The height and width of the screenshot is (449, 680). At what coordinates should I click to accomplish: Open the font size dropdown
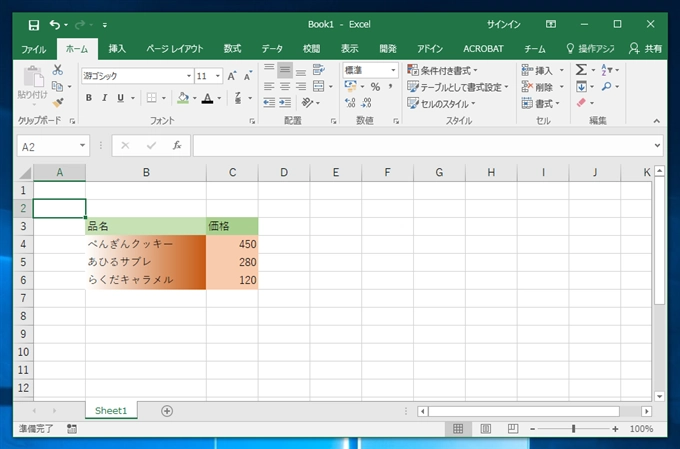coord(218,76)
